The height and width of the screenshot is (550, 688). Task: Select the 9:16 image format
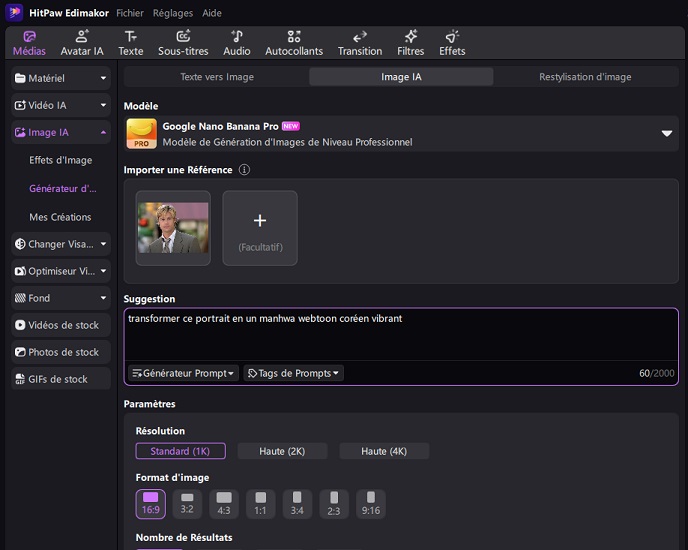(371, 504)
